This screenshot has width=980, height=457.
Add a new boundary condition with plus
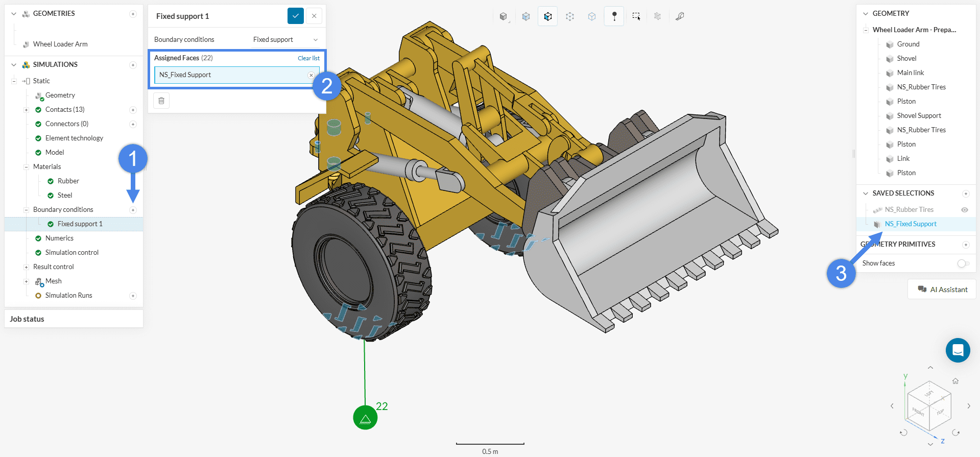tap(133, 210)
